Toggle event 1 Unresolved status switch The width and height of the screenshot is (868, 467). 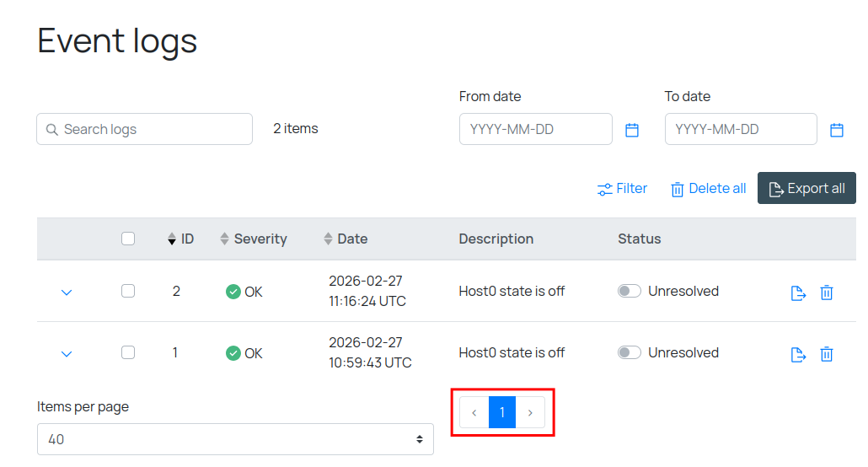pos(630,352)
